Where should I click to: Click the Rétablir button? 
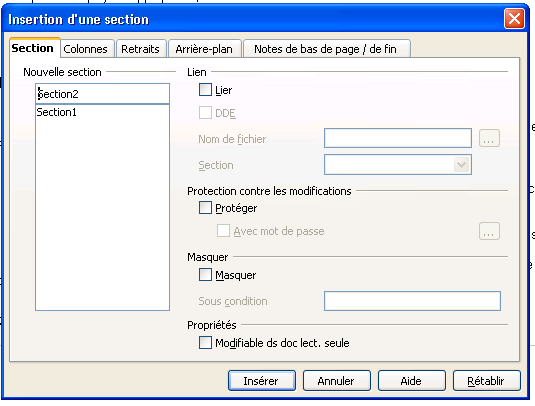487,381
